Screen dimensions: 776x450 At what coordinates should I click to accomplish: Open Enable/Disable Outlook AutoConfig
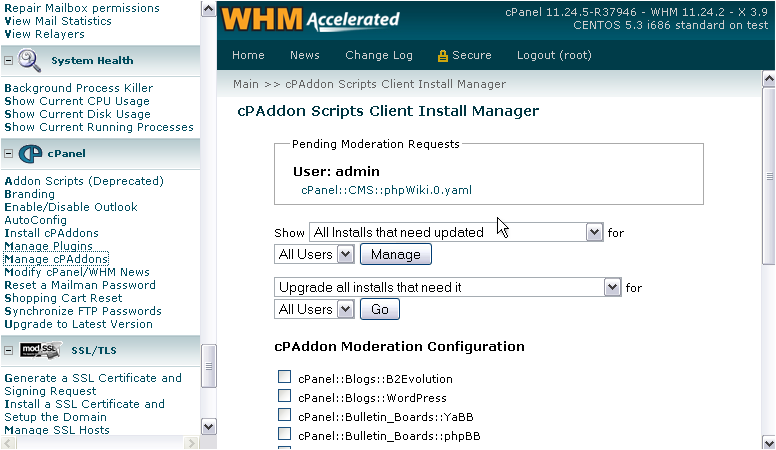tap(71, 213)
